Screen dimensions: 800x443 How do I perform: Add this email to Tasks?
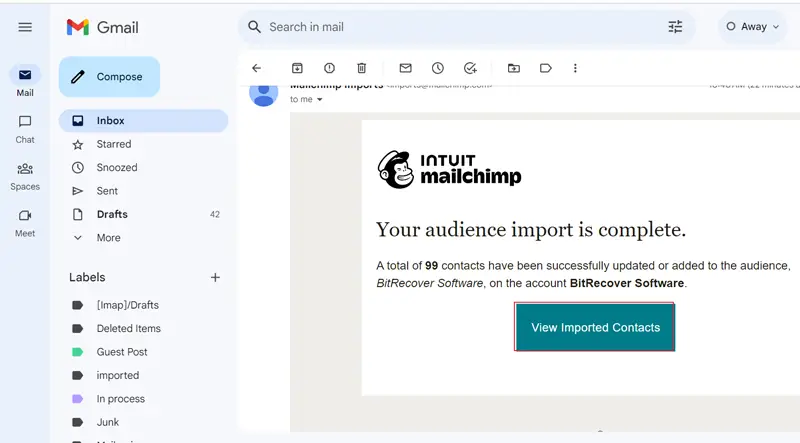(x=470, y=68)
